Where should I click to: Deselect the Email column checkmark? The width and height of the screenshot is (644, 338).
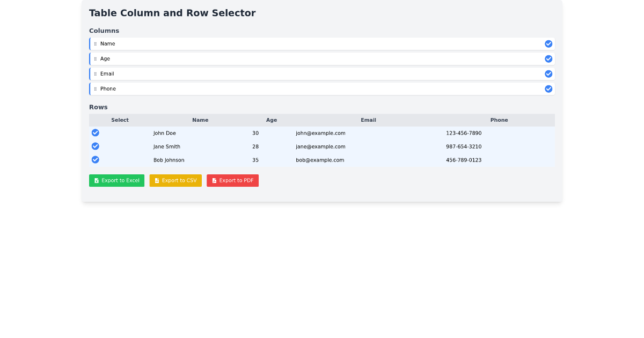click(548, 74)
